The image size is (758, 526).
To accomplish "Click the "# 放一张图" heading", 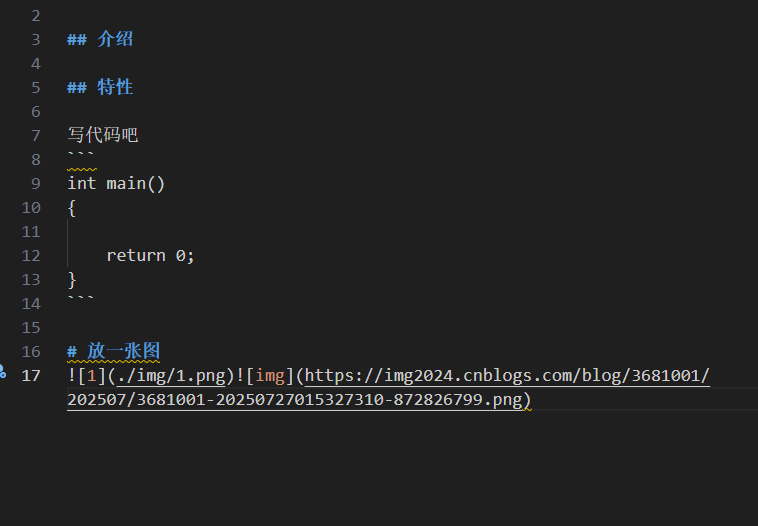I will tap(113, 351).
